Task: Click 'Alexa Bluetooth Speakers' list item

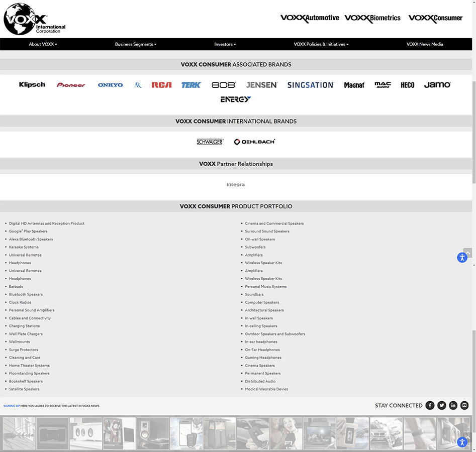Action: pyautogui.click(x=31, y=239)
